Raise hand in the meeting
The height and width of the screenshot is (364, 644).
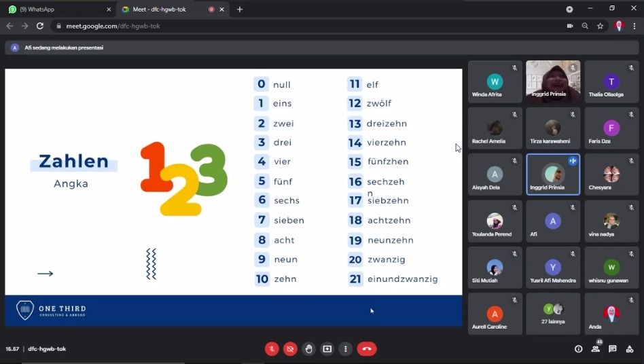[x=308, y=349]
